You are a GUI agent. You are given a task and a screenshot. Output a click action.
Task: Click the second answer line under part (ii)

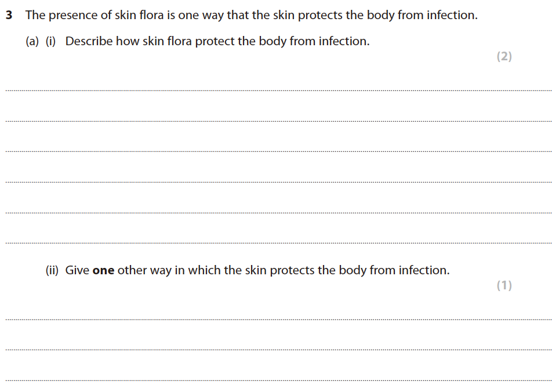tap(278, 350)
